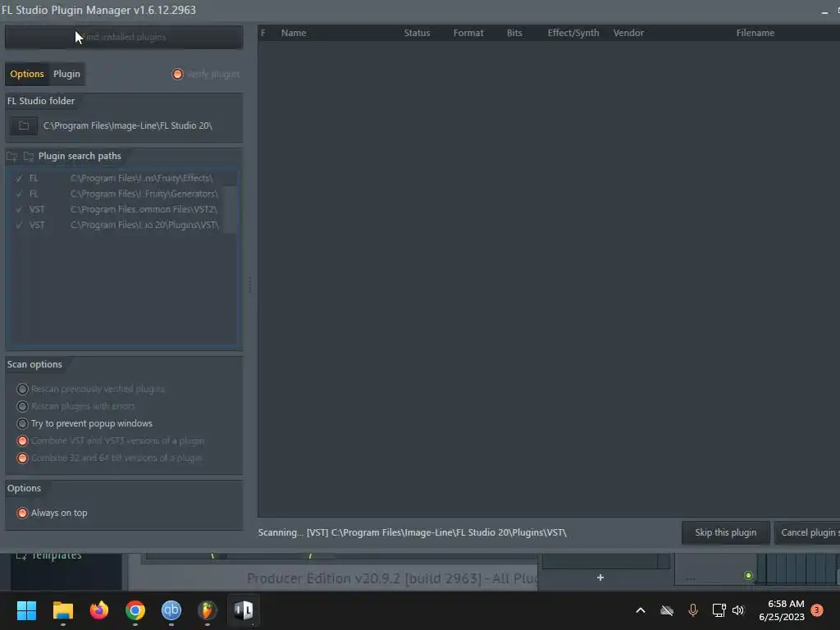
Task: Open FL Studio from the taskbar
Action: pos(208,610)
